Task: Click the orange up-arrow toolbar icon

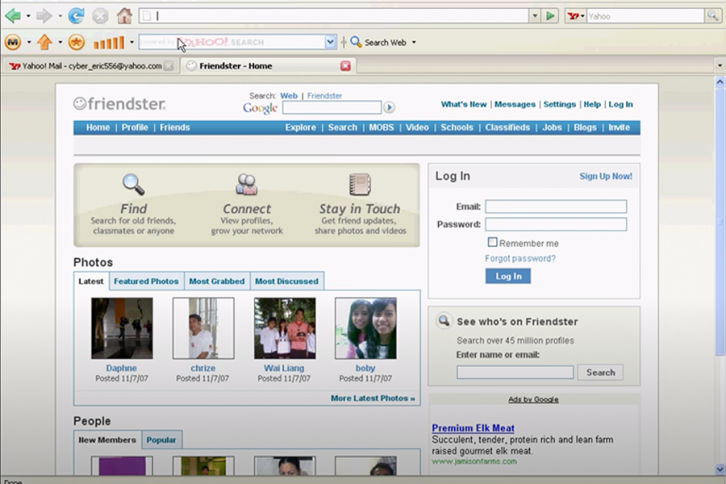Action: [44, 42]
